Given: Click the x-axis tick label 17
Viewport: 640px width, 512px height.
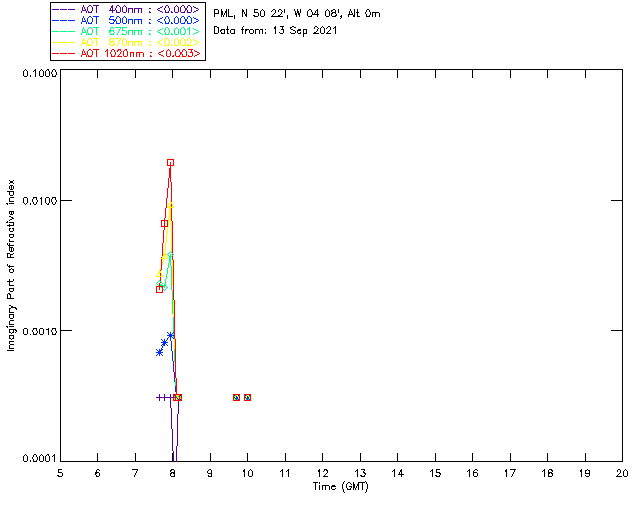Looking at the screenshot, I should pyautogui.click(x=510, y=473).
